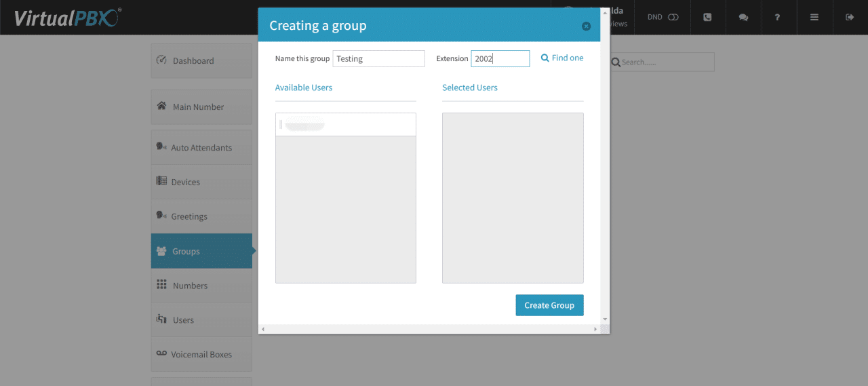The width and height of the screenshot is (868, 386).
Task: Open Users in the sidebar
Action: pos(201,320)
